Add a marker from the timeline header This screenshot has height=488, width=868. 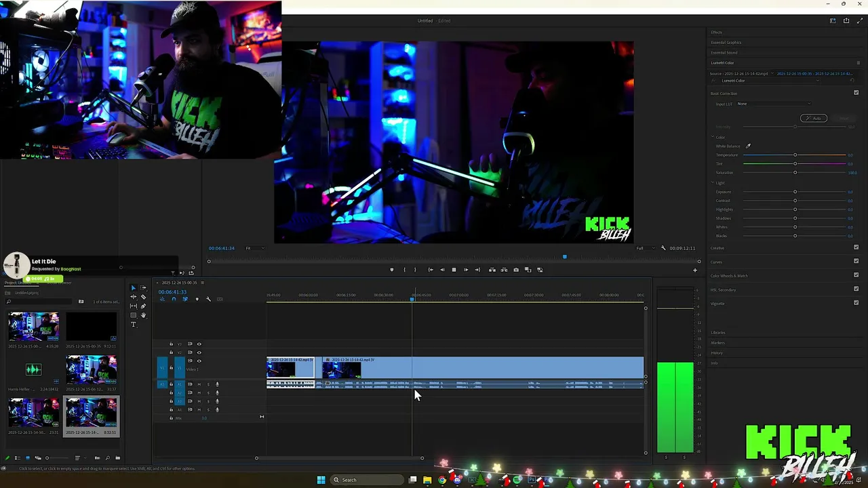coord(197,299)
